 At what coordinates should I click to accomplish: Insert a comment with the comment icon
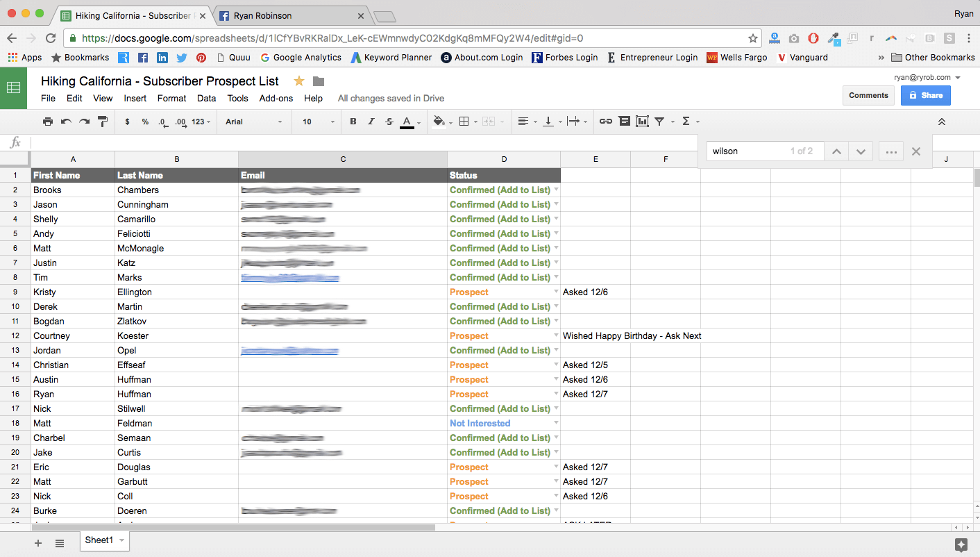625,121
